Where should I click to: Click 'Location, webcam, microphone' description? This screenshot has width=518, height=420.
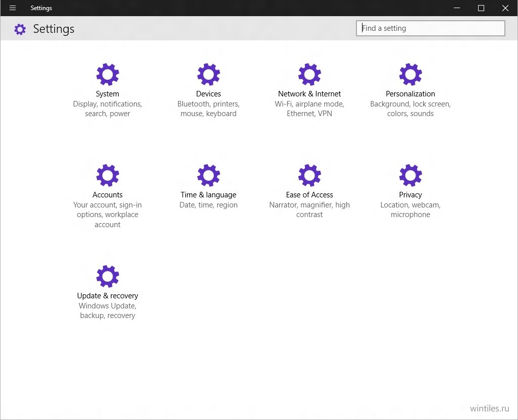pyautogui.click(x=410, y=209)
